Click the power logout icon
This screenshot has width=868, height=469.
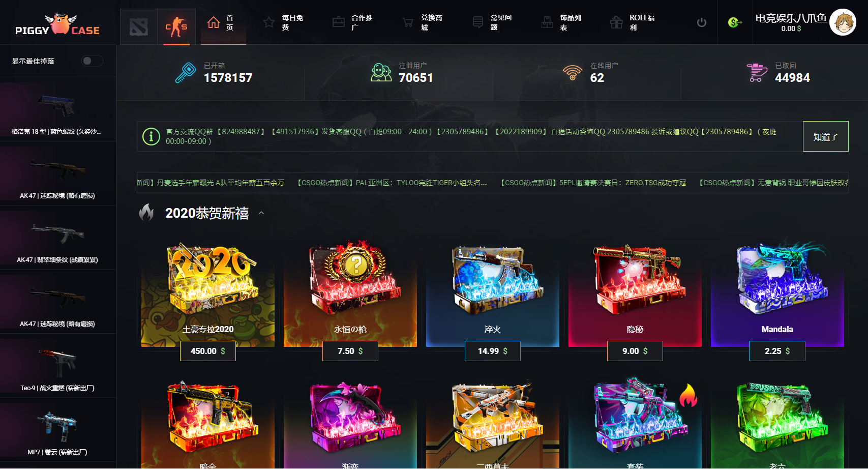(702, 22)
